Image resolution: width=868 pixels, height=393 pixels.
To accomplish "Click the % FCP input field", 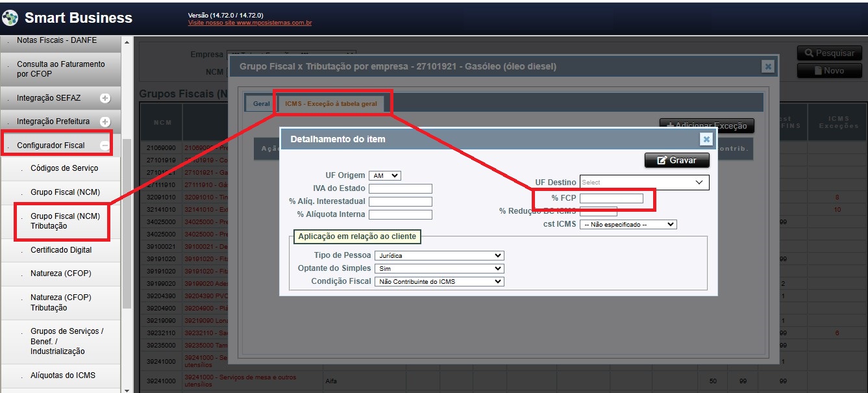I will (611, 199).
